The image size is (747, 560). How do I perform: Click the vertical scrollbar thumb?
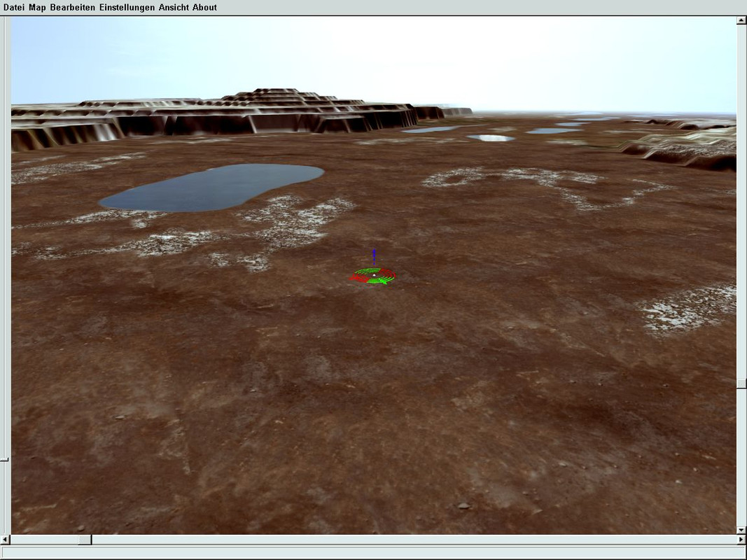pyautogui.click(x=741, y=384)
